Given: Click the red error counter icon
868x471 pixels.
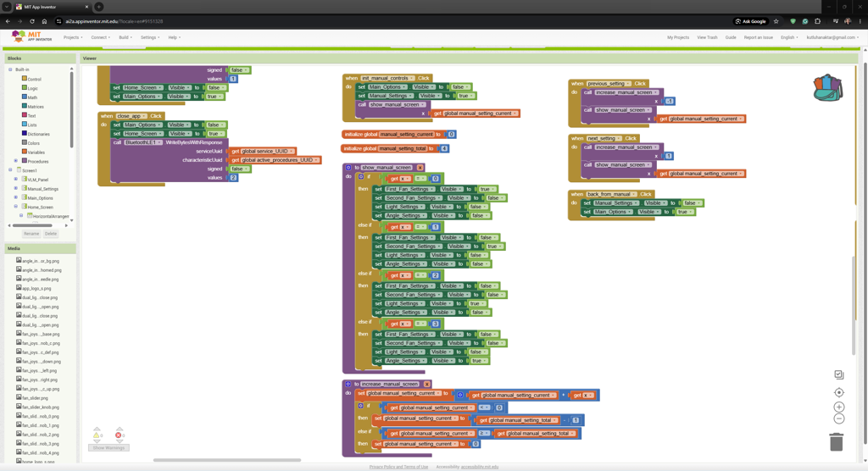Looking at the screenshot, I should click(118, 435).
